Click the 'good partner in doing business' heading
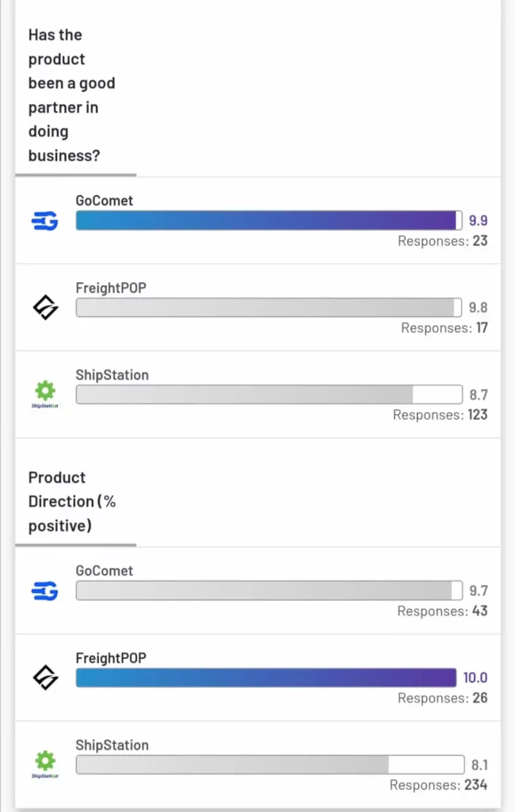 click(x=71, y=95)
